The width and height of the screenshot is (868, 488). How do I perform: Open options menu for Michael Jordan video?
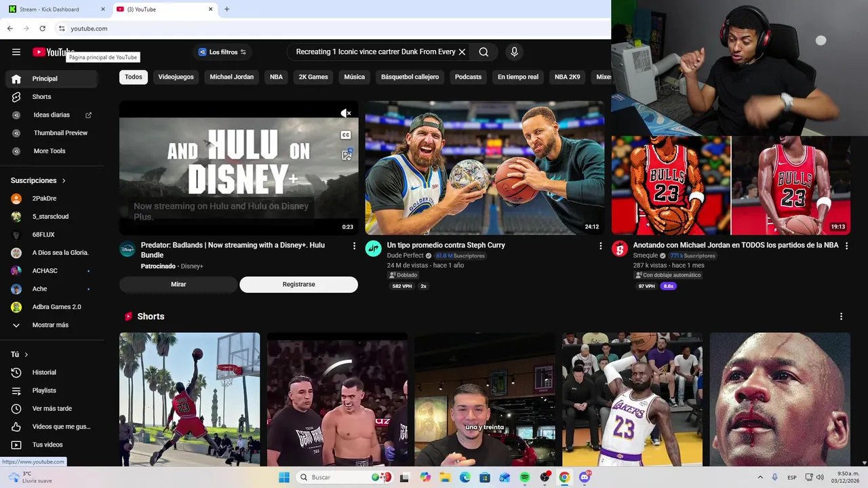click(x=846, y=246)
